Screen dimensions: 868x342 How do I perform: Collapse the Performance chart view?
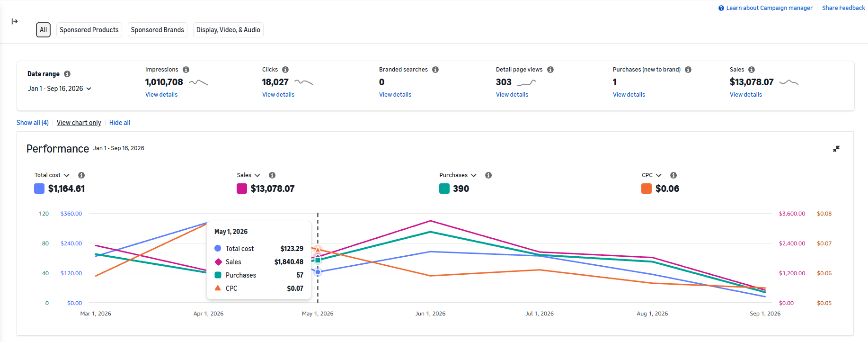836,149
